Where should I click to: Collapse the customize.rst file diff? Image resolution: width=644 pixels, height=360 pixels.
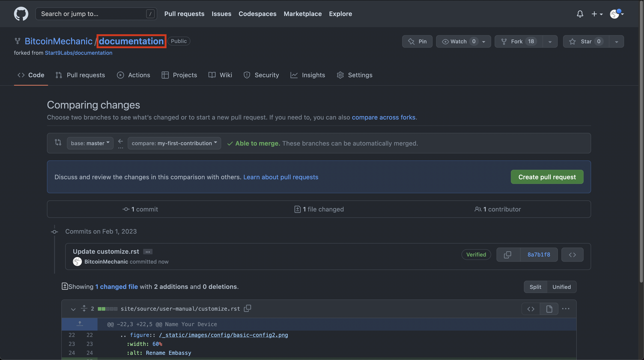(x=73, y=309)
